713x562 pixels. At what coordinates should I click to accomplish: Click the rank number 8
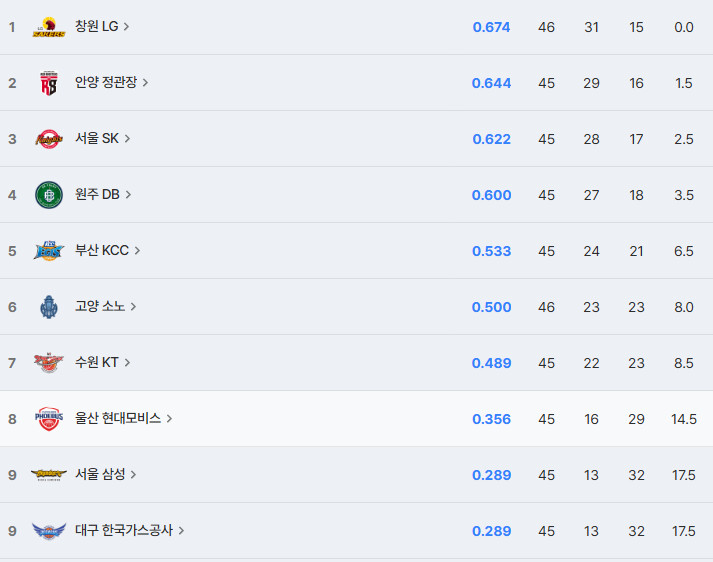point(12,419)
